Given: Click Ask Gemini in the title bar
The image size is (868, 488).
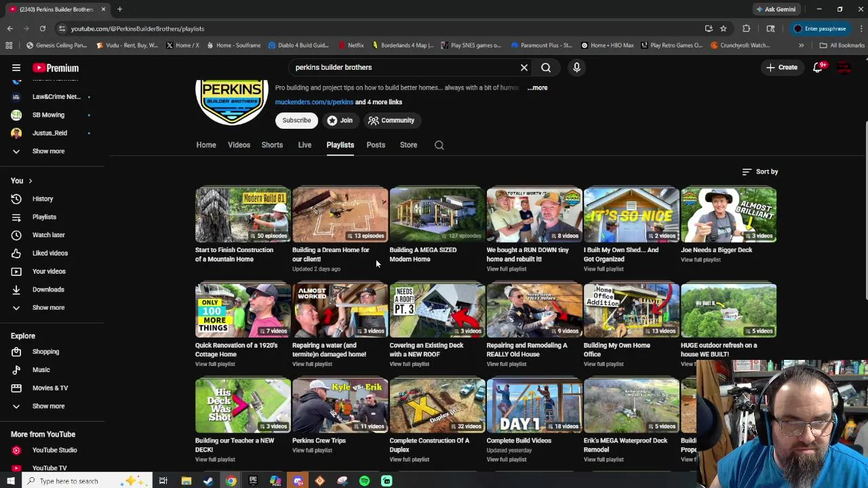Looking at the screenshot, I should (775, 9).
